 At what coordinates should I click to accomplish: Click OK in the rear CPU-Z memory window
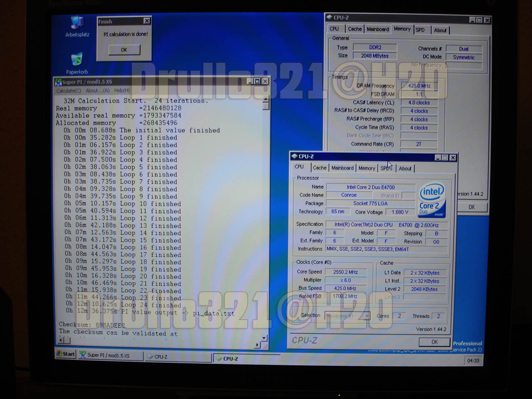point(472,207)
